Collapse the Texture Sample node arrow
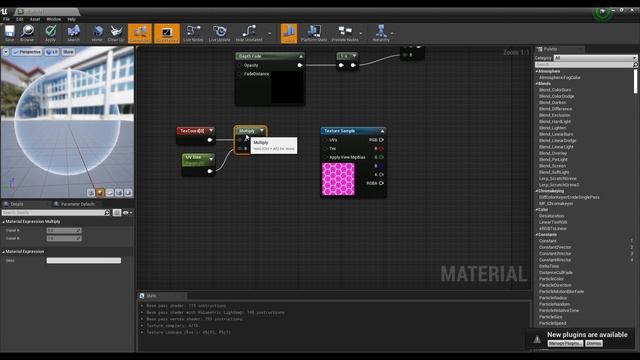This screenshot has height=360, width=640. [382, 131]
